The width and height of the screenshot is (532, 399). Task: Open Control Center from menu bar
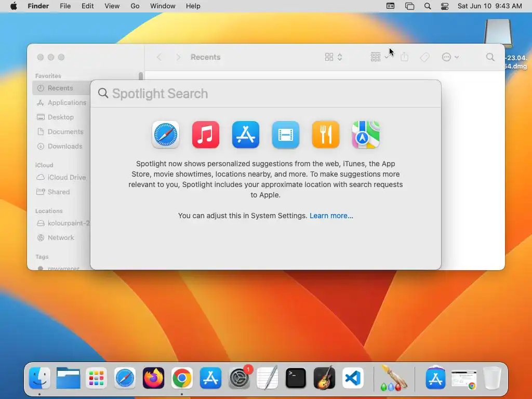pyautogui.click(x=445, y=6)
